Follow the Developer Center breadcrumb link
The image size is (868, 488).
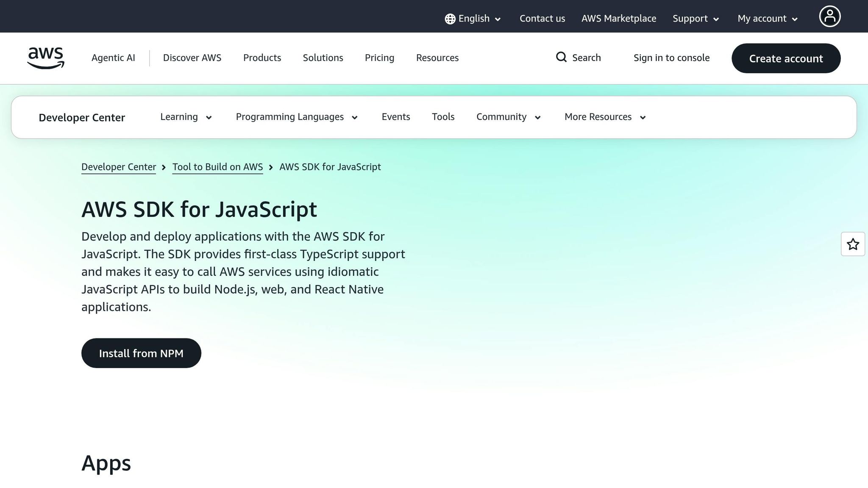pos(119,167)
